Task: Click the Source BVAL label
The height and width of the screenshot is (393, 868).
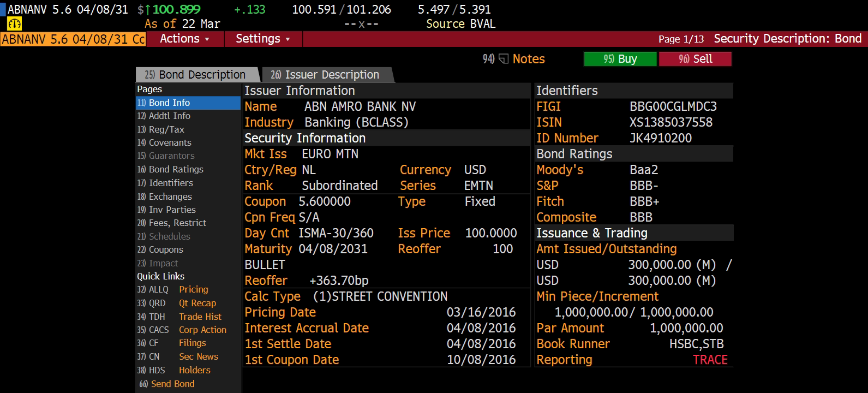Action: point(460,23)
